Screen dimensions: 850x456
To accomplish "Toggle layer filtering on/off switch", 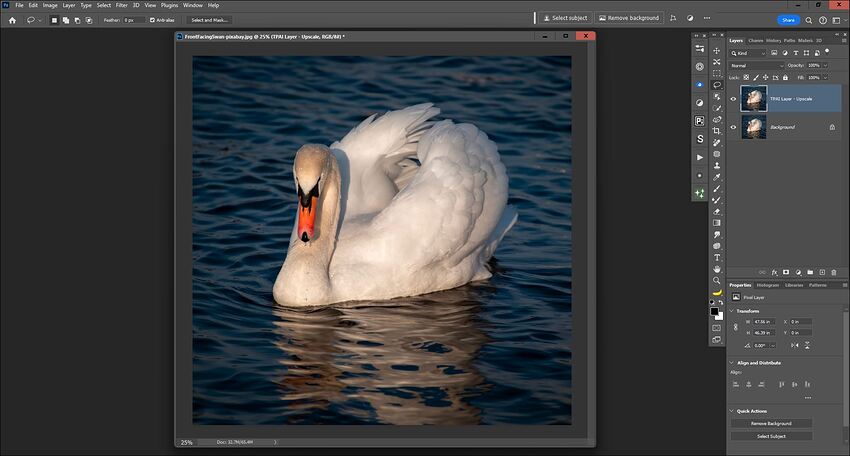I will click(827, 52).
